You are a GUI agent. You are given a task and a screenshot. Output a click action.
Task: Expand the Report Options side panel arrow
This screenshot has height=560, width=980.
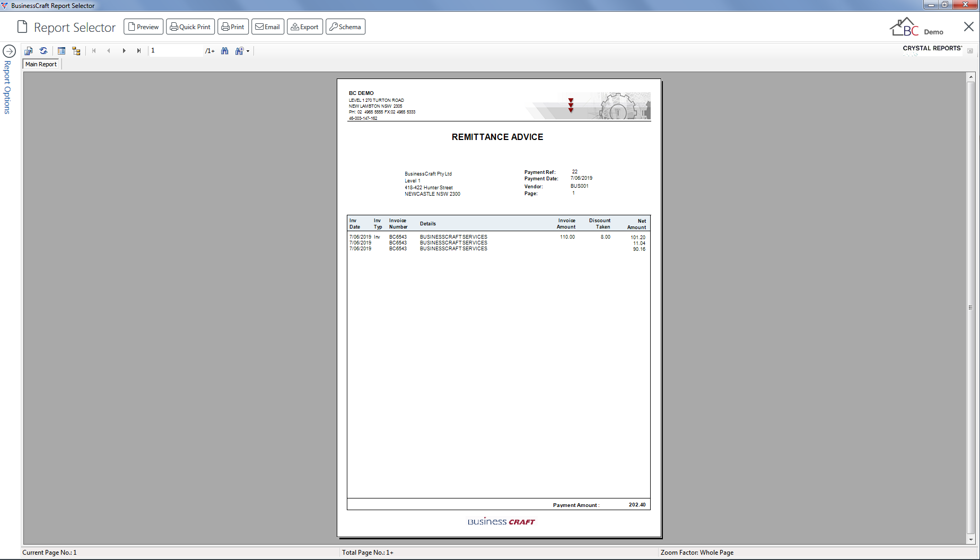coord(9,51)
